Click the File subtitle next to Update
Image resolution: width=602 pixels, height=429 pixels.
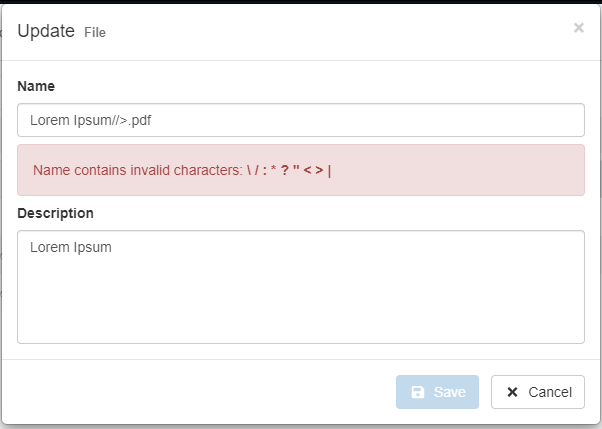(95, 33)
